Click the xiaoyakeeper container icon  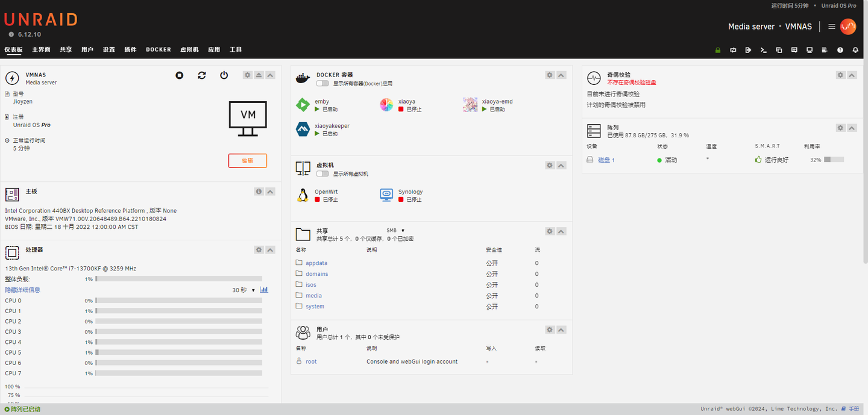(x=303, y=129)
